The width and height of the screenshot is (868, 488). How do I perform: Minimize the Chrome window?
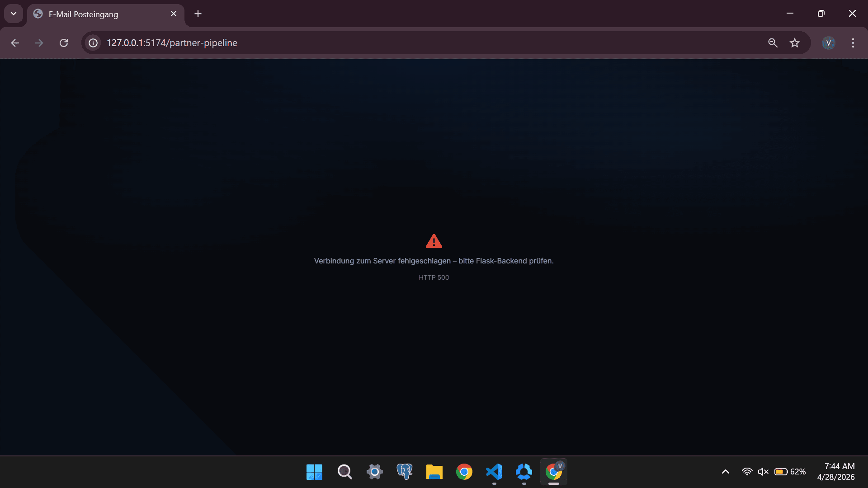tap(790, 14)
